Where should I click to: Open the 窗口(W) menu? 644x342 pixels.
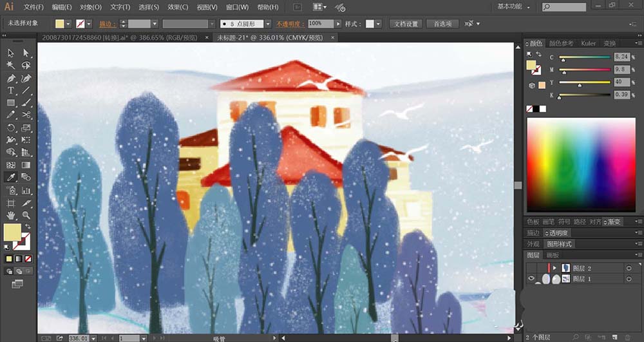tap(238, 7)
